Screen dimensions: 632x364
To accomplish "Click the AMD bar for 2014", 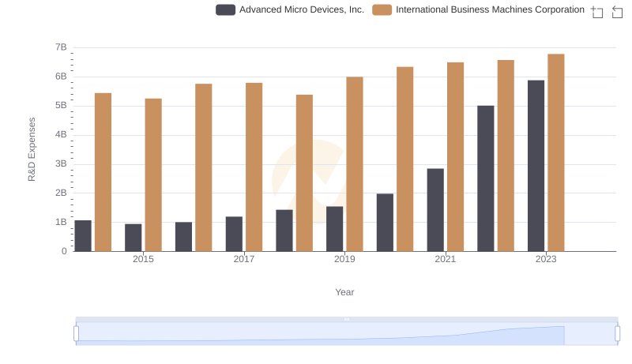I will (x=83, y=236).
